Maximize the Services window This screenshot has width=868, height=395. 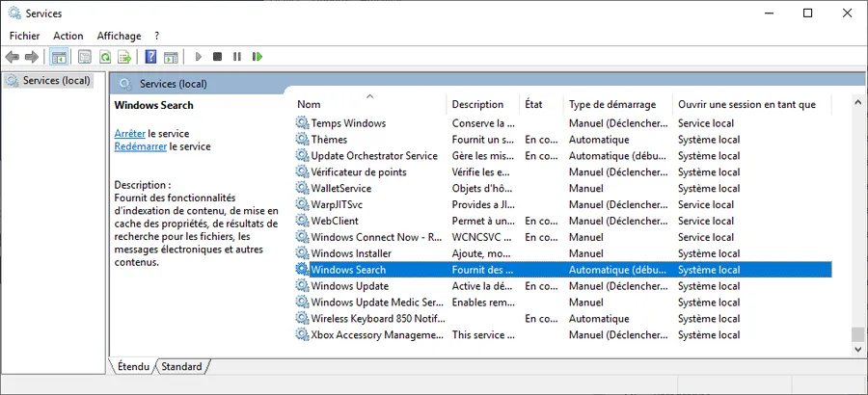tap(807, 13)
